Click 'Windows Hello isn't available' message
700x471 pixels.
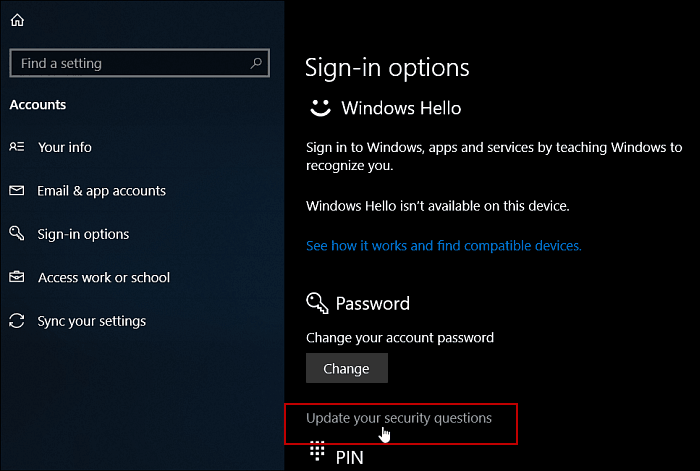[438, 206]
